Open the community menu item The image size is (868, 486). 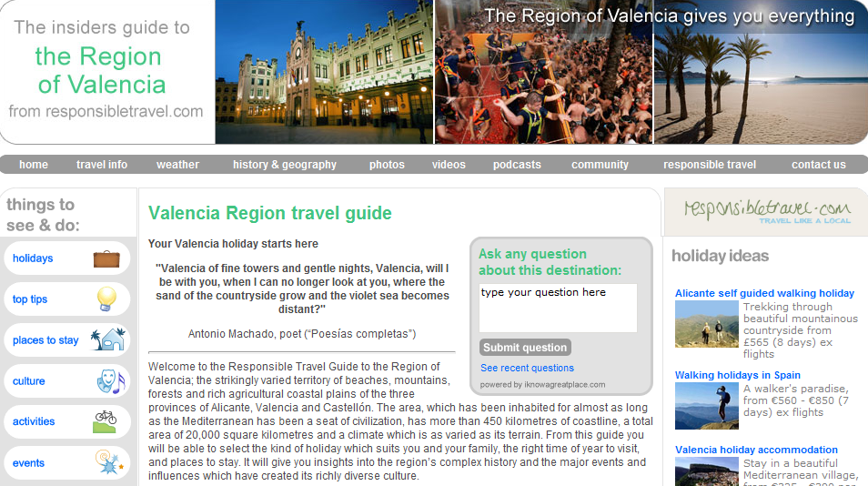601,165
